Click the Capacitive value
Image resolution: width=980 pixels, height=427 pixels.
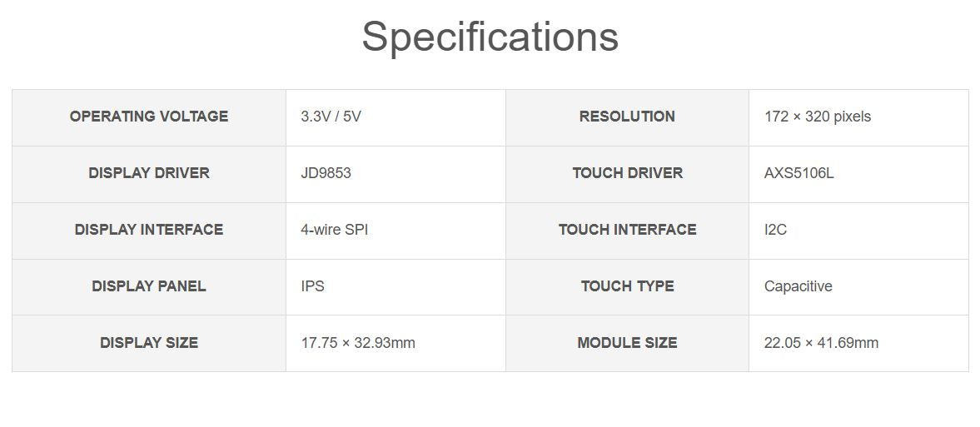point(798,286)
